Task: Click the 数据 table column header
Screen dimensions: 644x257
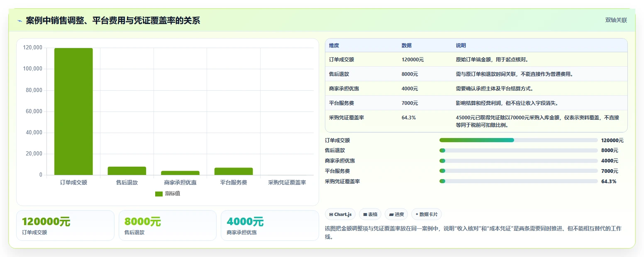Action: pyautogui.click(x=407, y=46)
